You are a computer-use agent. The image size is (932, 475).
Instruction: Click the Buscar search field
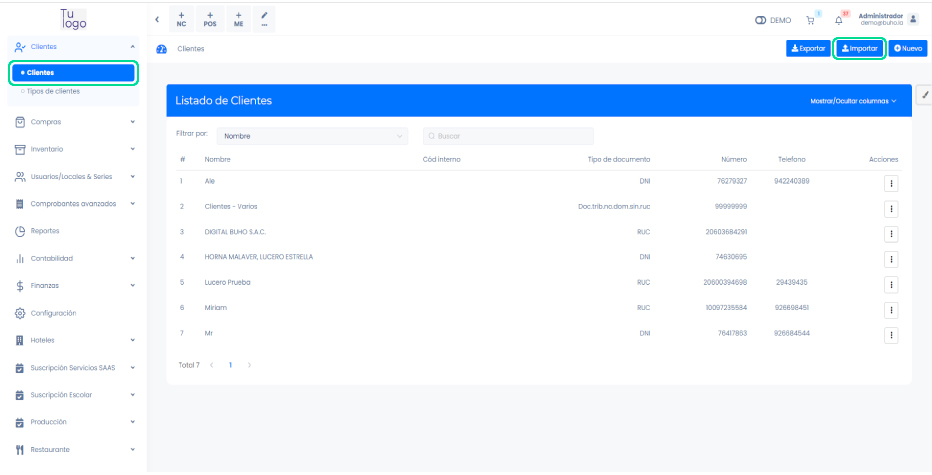point(508,135)
